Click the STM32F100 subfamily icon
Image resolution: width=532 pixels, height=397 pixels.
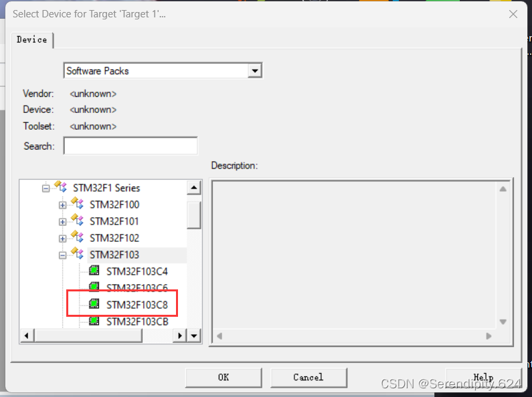click(x=78, y=204)
